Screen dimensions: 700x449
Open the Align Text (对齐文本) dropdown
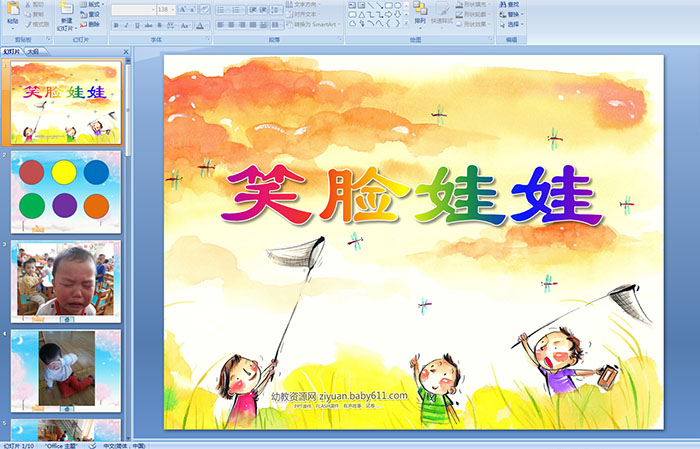(x=302, y=14)
